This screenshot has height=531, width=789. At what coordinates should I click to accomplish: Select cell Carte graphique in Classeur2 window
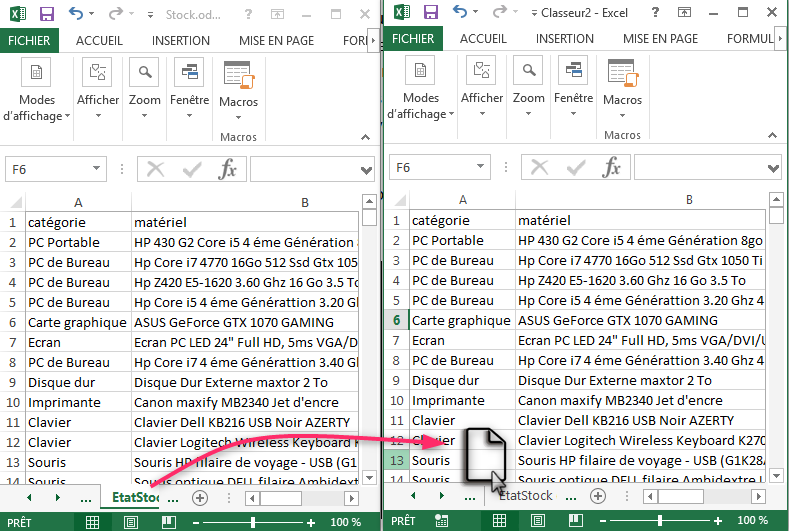coord(461,321)
